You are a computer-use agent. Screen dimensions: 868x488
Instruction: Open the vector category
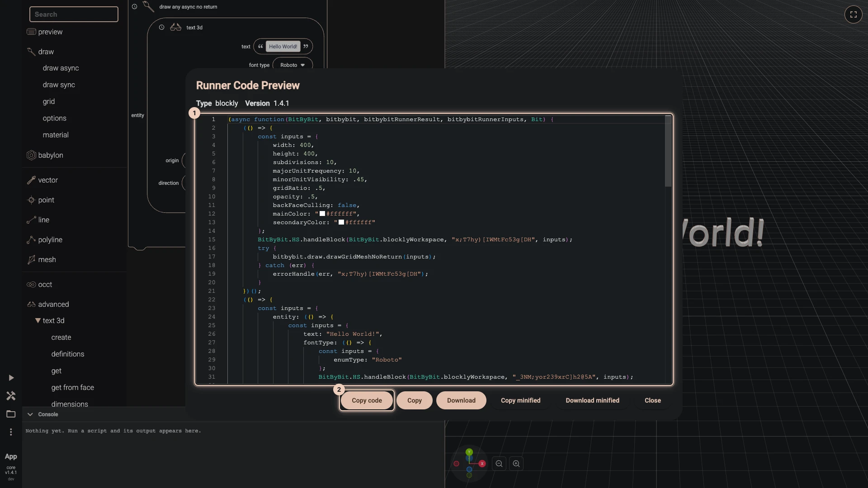pos(48,180)
